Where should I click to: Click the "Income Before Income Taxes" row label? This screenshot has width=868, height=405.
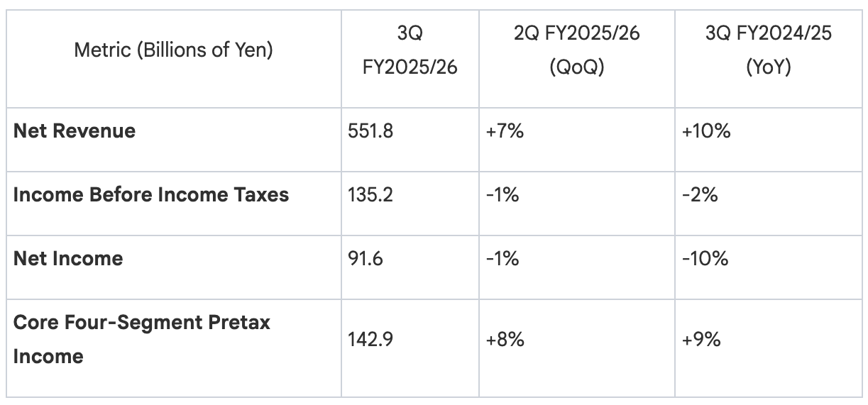point(151,195)
